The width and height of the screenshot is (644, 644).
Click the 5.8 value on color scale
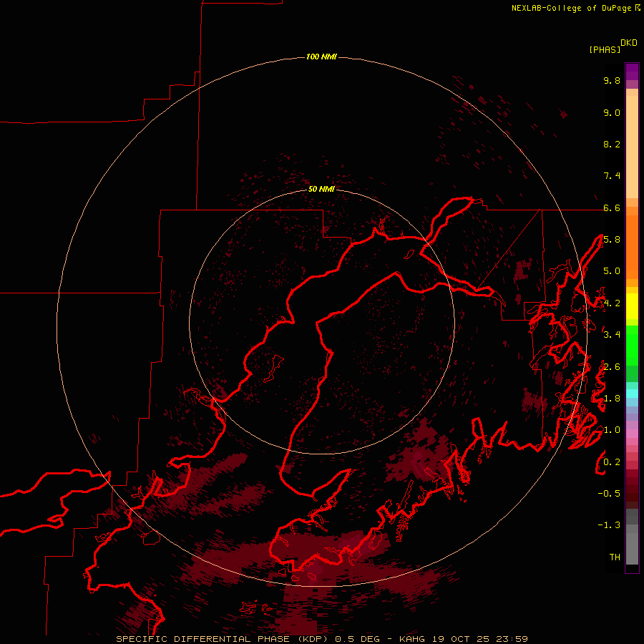pyautogui.click(x=612, y=240)
